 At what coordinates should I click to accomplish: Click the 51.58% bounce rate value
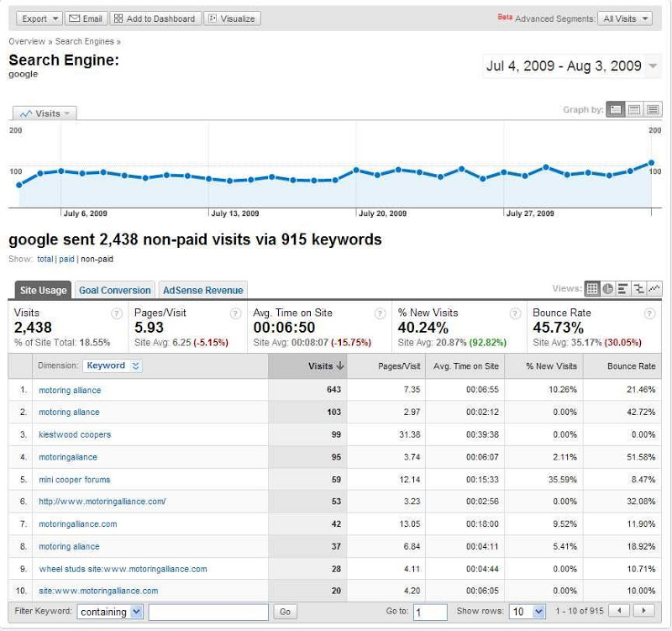[641, 457]
